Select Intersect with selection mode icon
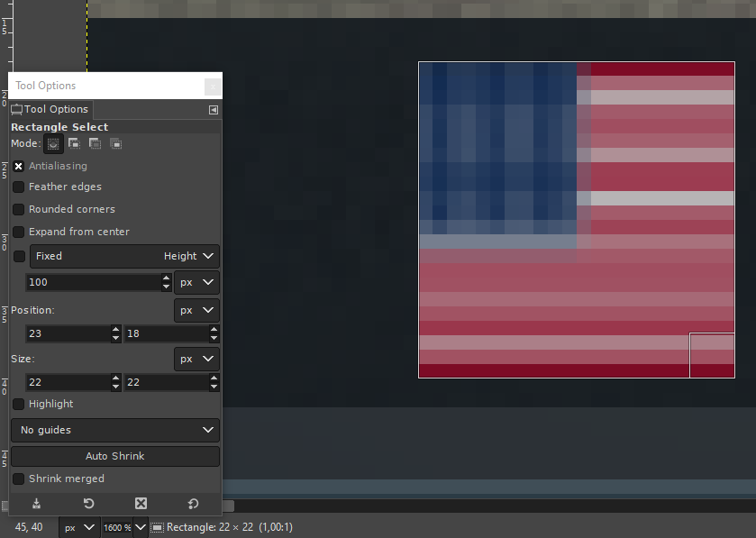This screenshot has height=538, width=756. click(115, 143)
